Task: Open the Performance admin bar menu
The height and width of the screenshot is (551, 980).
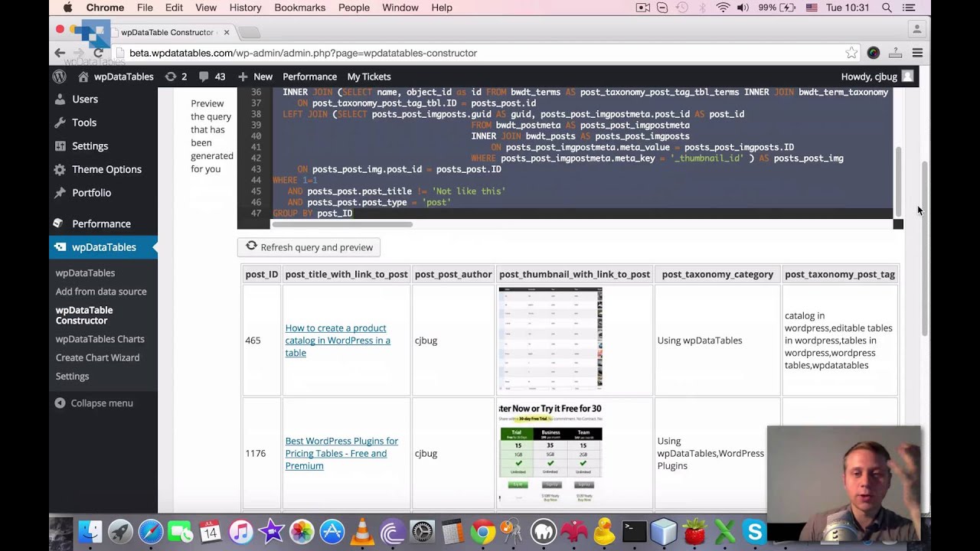Action: tap(309, 77)
